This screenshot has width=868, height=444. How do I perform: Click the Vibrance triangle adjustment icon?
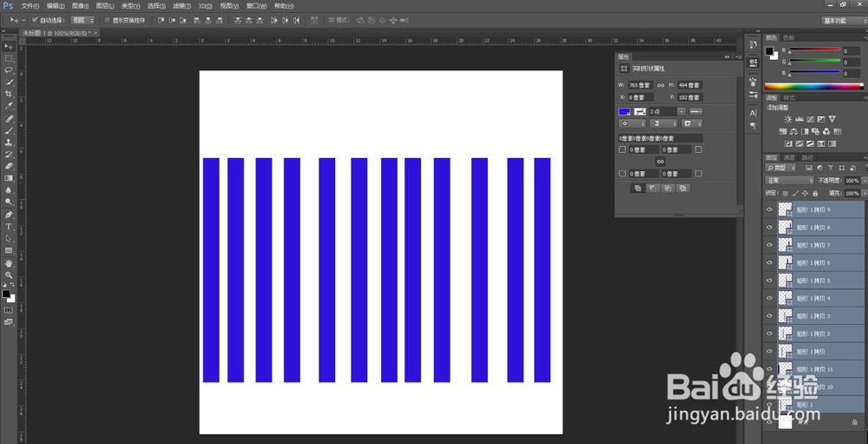832,119
